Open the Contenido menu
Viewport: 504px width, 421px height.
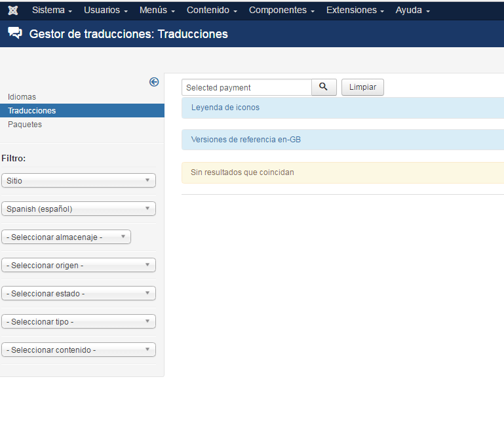[x=212, y=10]
